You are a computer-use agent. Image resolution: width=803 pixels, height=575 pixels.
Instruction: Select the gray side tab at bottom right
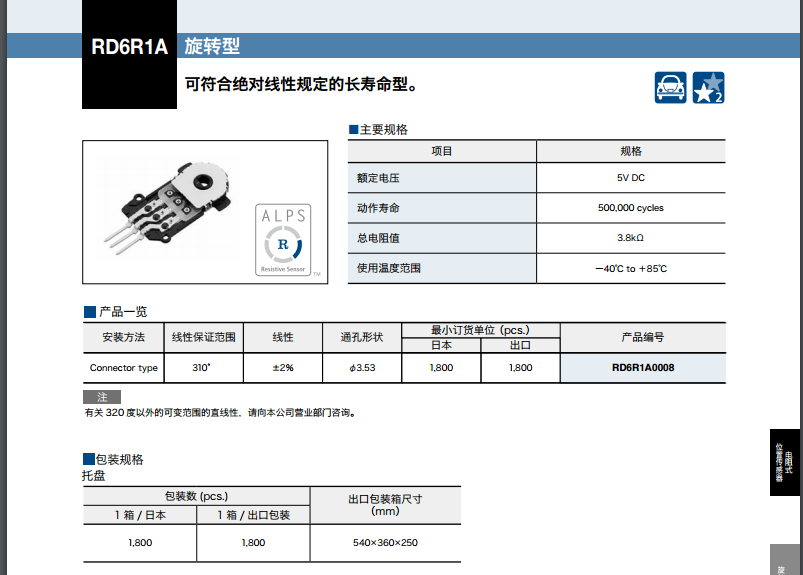785,562
